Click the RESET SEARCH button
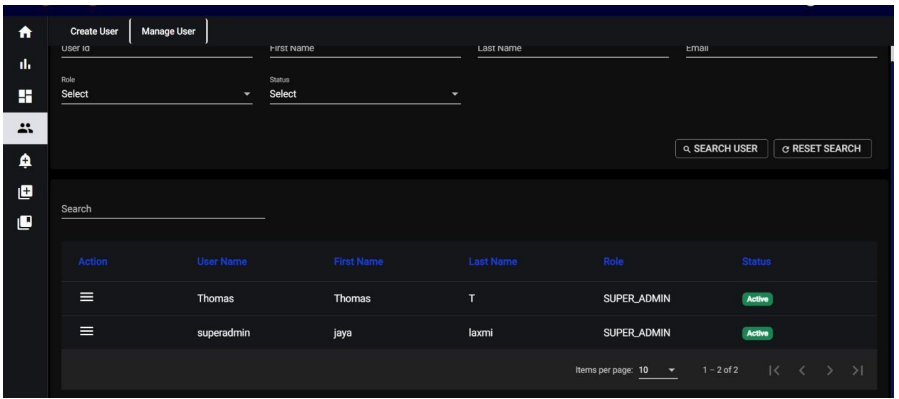 [822, 148]
